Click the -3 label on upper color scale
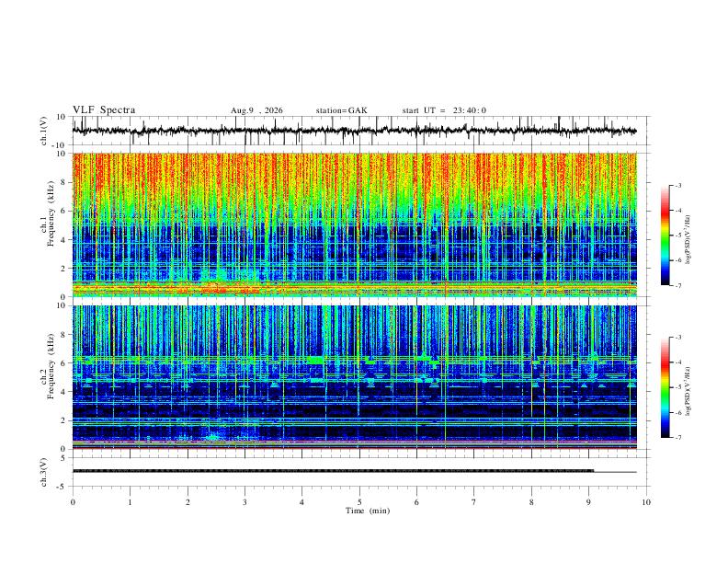This screenshot has height=563, width=728. 678,185
